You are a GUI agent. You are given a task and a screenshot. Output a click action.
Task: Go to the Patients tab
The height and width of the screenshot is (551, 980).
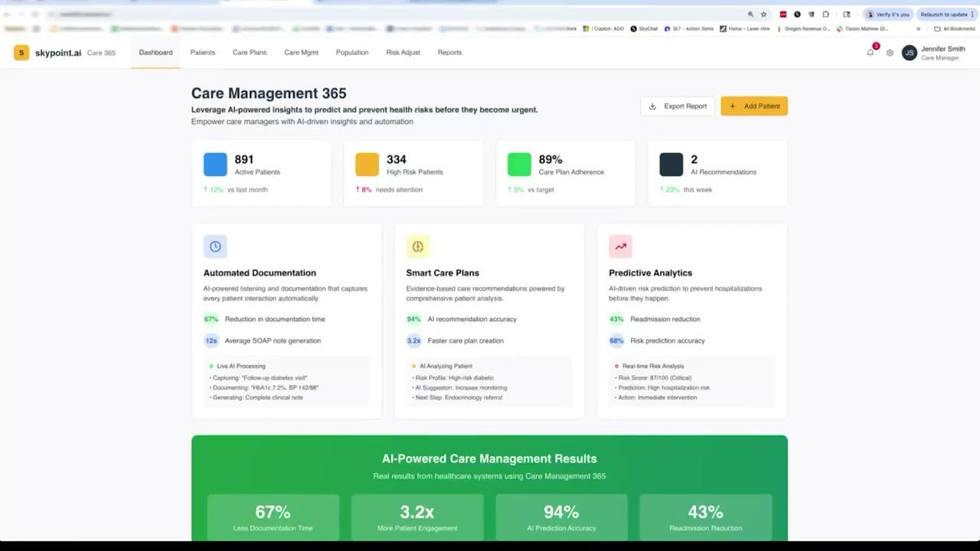203,53
